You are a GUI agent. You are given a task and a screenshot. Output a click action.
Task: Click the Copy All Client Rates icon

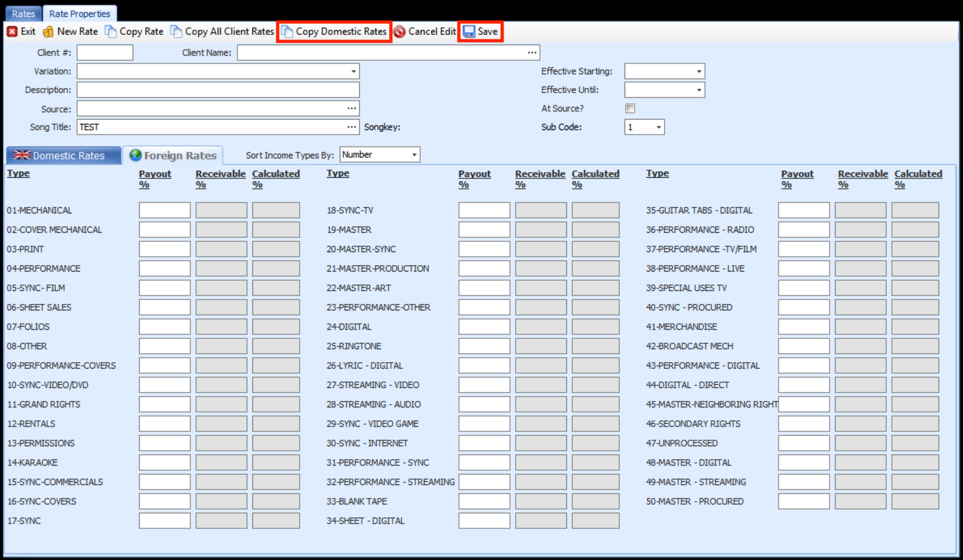pyautogui.click(x=176, y=32)
